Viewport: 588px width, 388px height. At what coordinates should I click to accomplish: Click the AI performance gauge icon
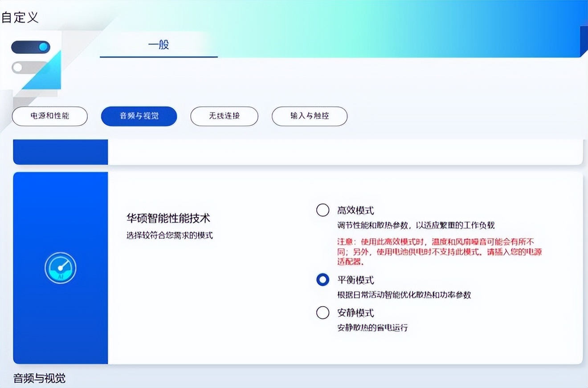(x=61, y=268)
